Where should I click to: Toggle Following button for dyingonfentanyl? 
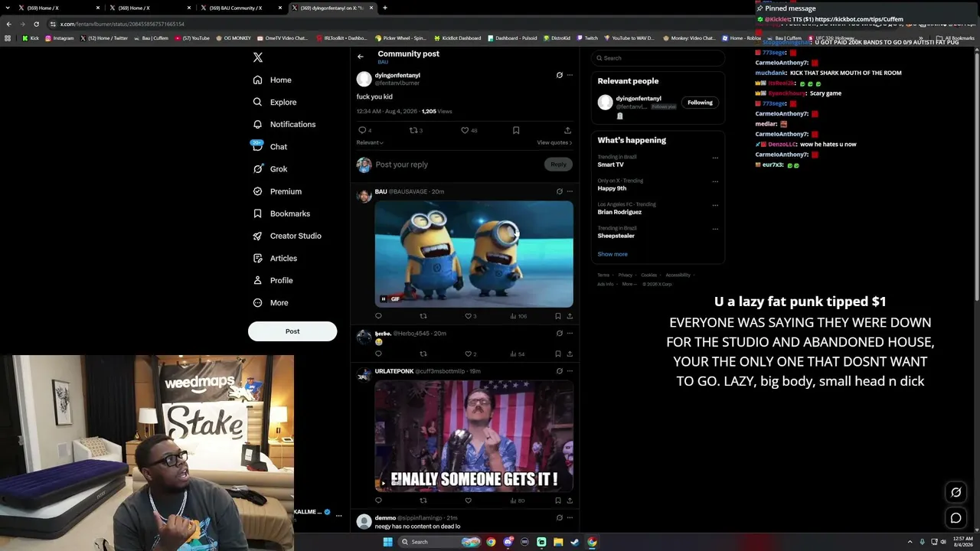click(700, 103)
